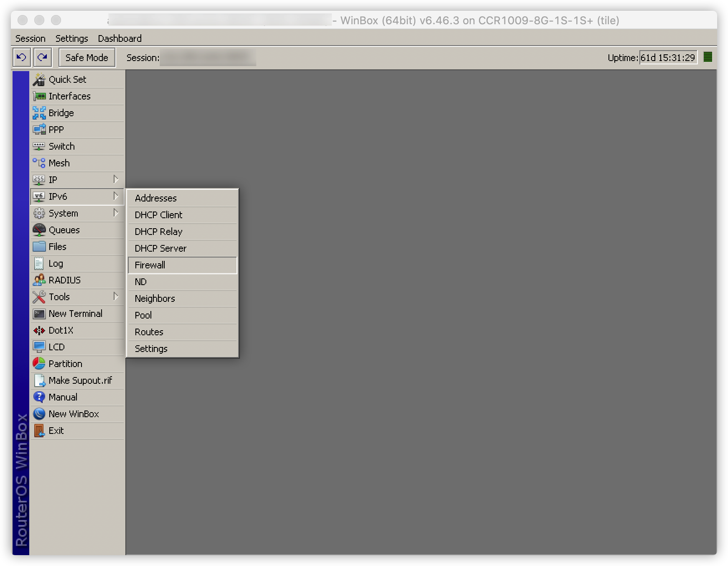Open the Dashboard menu
Viewport: 728px width, 566px height.
[x=120, y=38]
